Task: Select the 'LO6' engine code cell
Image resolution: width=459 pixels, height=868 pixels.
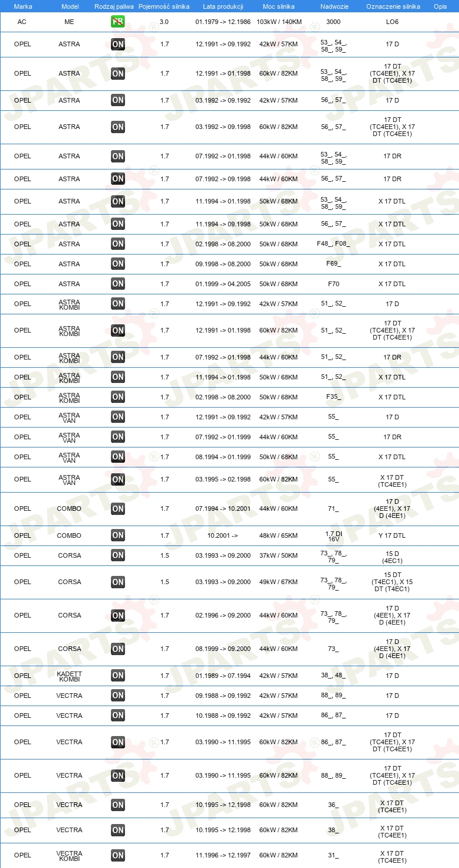Action: pos(393,22)
